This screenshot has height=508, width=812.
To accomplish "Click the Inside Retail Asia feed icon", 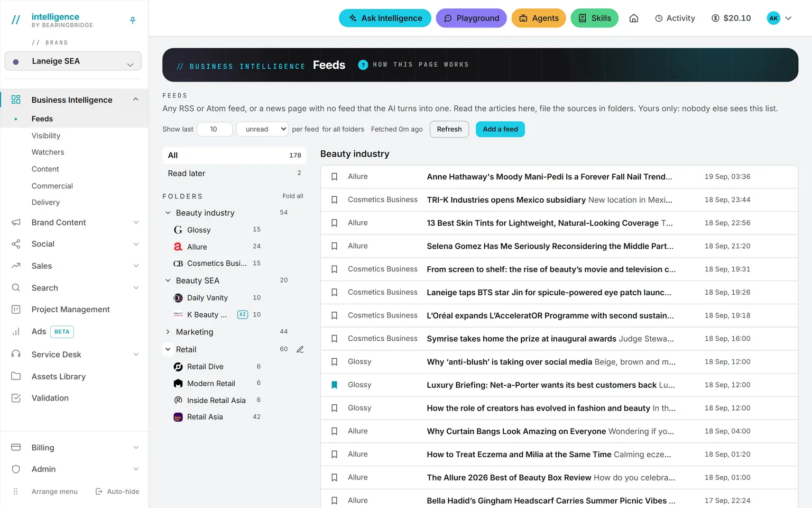I will (178, 401).
